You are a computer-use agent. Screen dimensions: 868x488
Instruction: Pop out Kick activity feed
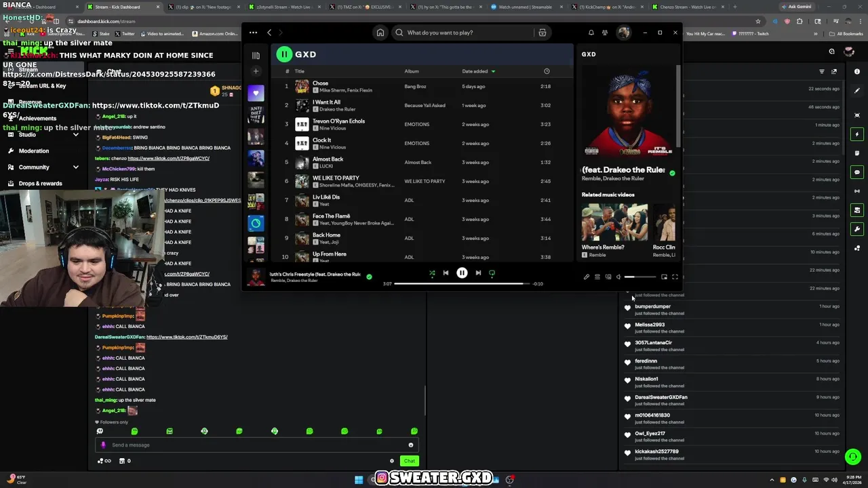[834, 71]
